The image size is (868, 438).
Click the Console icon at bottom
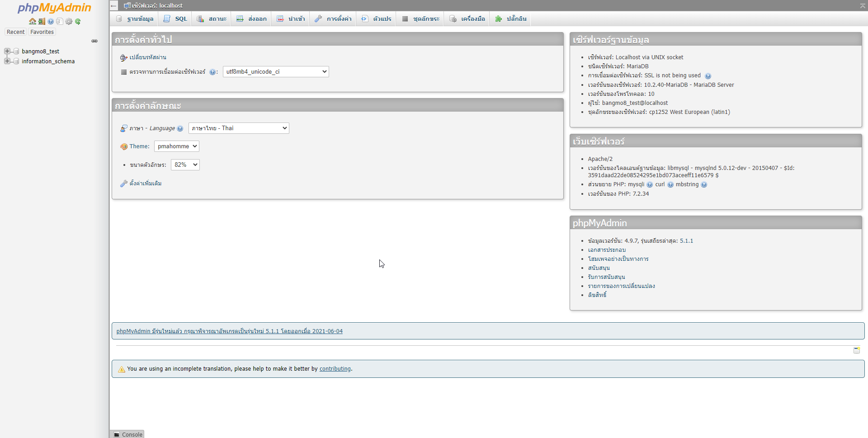117,434
